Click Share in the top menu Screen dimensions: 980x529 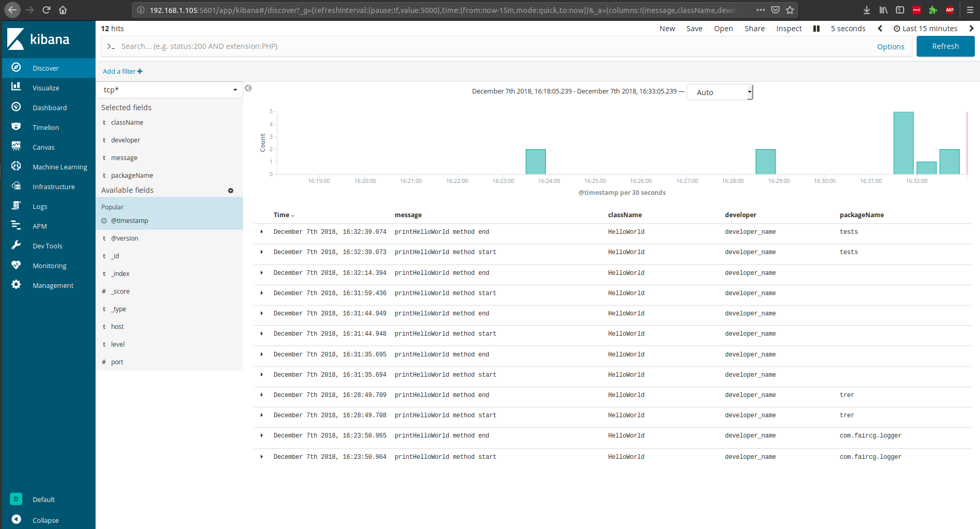[x=754, y=29]
